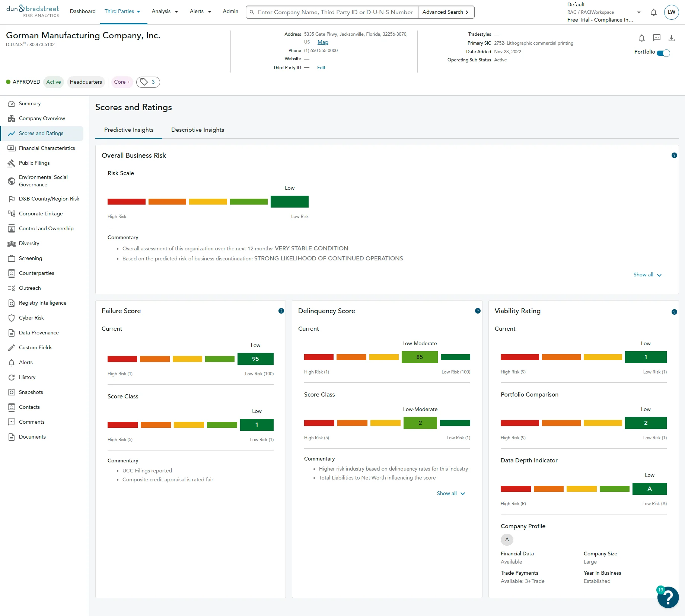This screenshot has width=685, height=616.
Task: Click Data Depth Indicator A segment
Action: click(x=650, y=489)
